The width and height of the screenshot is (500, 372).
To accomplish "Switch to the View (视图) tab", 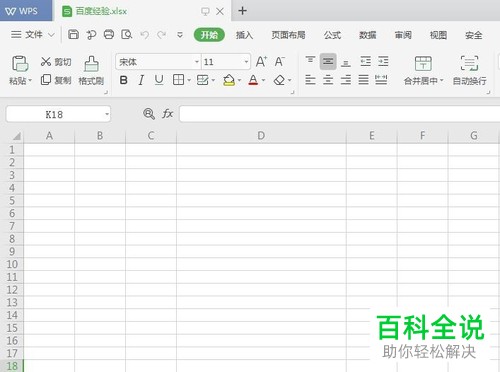I will (438, 35).
